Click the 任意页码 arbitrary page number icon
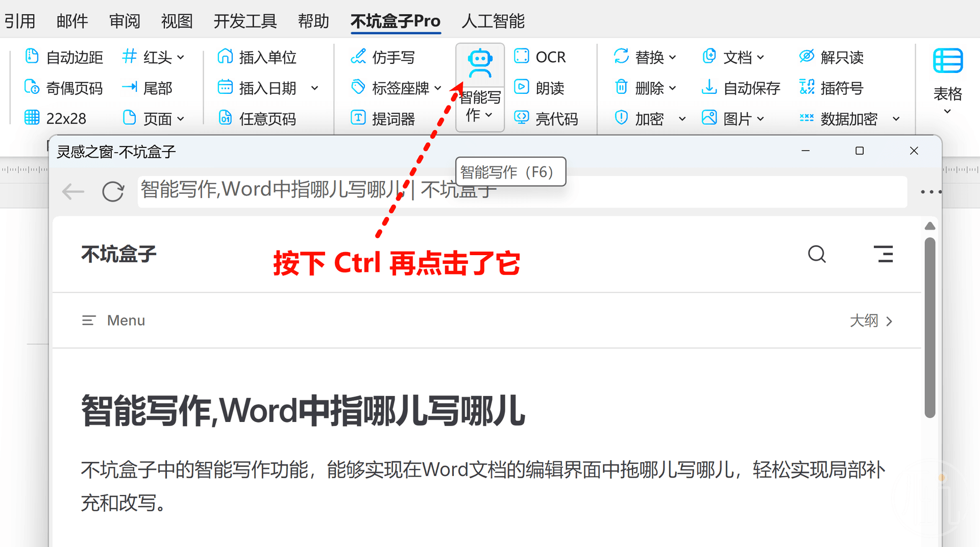980x547 pixels. click(225, 118)
